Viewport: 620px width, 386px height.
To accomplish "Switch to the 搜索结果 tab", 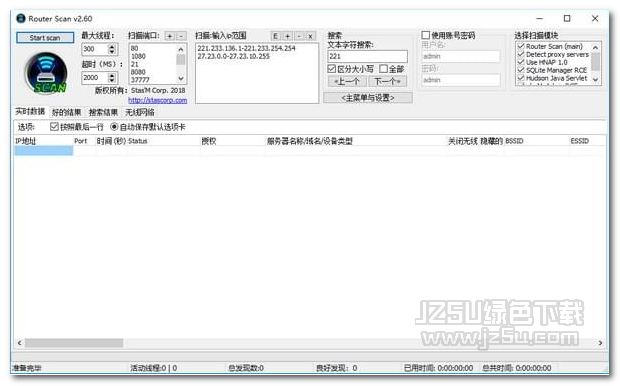I will [103, 112].
